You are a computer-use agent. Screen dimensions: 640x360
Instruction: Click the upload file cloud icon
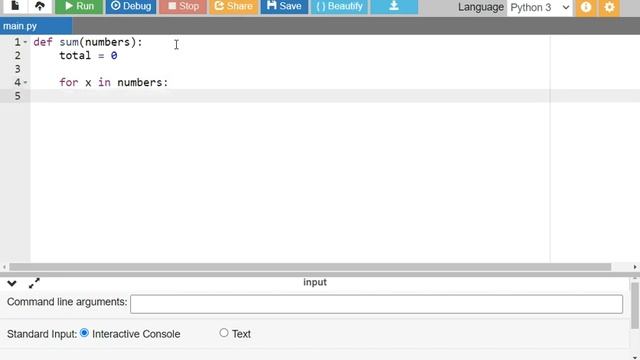(x=40, y=6)
